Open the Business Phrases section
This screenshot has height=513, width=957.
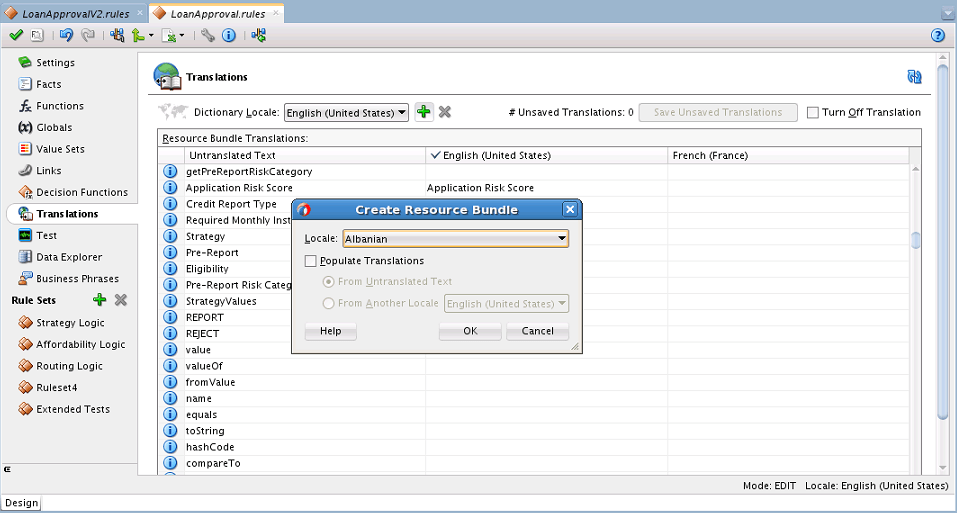point(77,279)
